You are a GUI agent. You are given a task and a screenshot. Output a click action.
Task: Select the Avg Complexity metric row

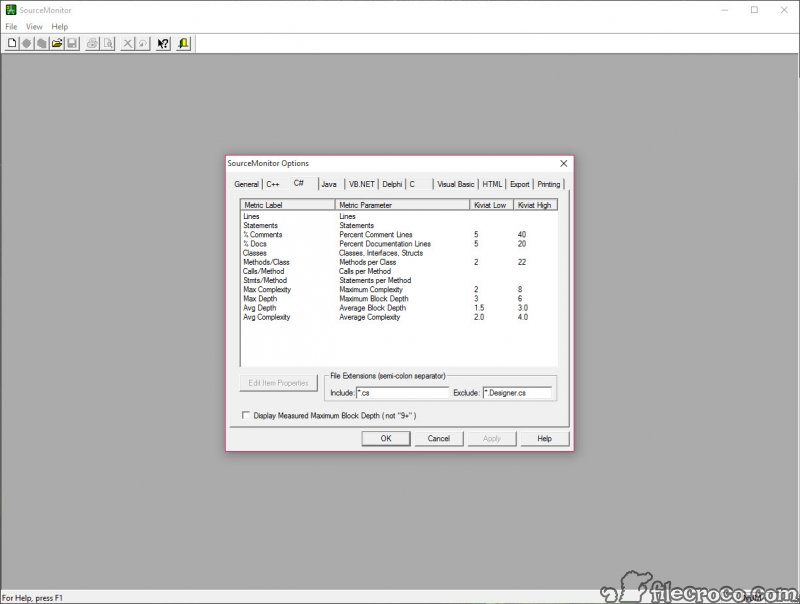point(399,317)
